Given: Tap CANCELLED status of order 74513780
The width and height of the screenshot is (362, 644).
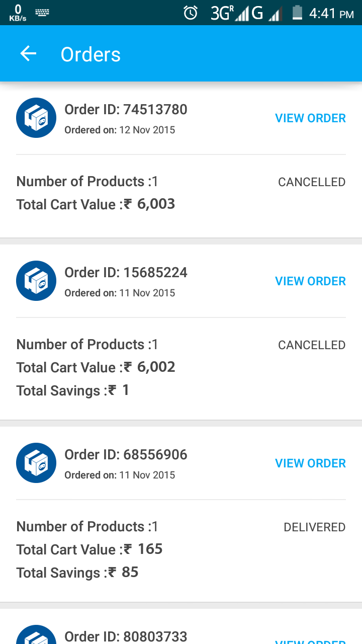Looking at the screenshot, I should click(312, 182).
